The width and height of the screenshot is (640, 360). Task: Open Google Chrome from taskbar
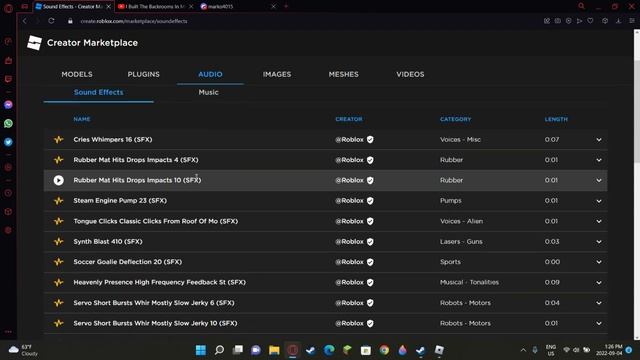[x=384, y=350]
